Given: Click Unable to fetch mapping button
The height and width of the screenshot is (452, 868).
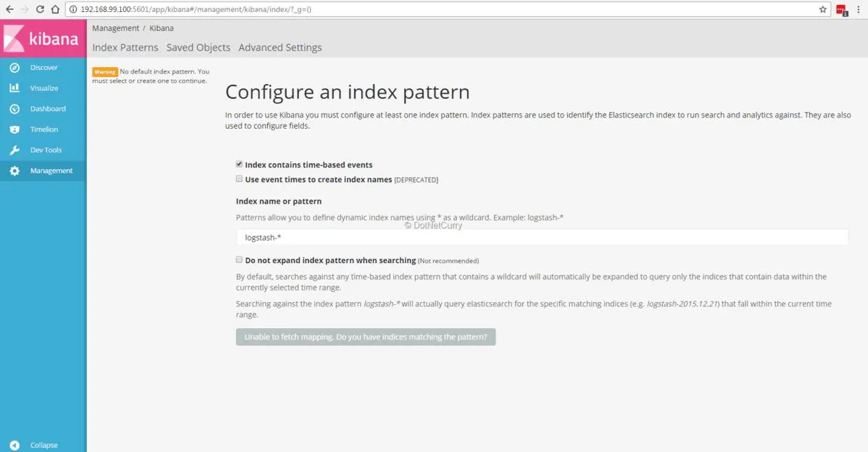Looking at the screenshot, I should coord(365,337).
